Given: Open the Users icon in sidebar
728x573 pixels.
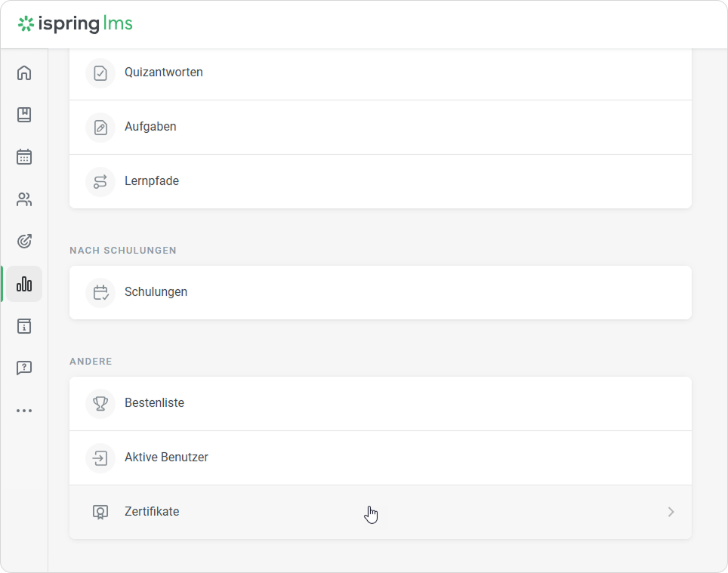Looking at the screenshot, I should coord(24,199).
